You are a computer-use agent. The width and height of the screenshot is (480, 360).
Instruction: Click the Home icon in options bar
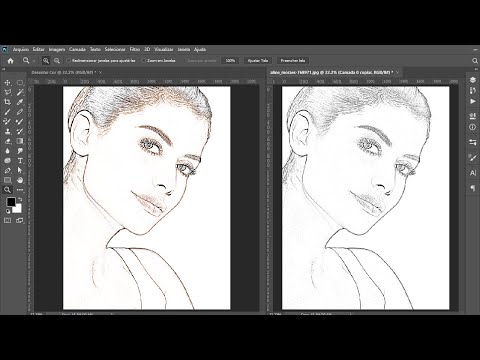click(x=10, y=61)
